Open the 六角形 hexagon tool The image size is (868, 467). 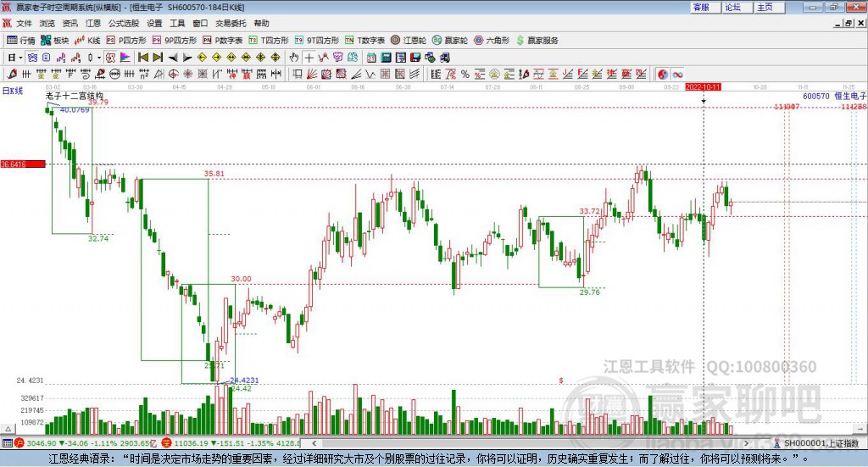pyautogui.click(x=492, y=41)
